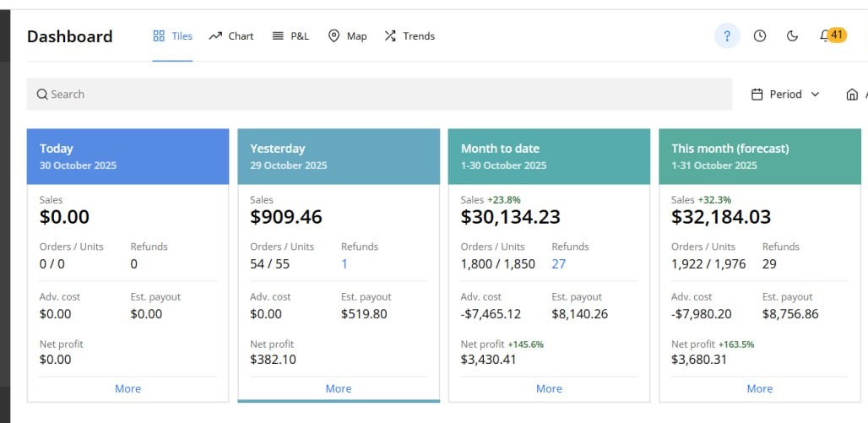Viewport: 868px width, 423px height.
Task: Open the history clock icon
Action: [x=760, y=36]
